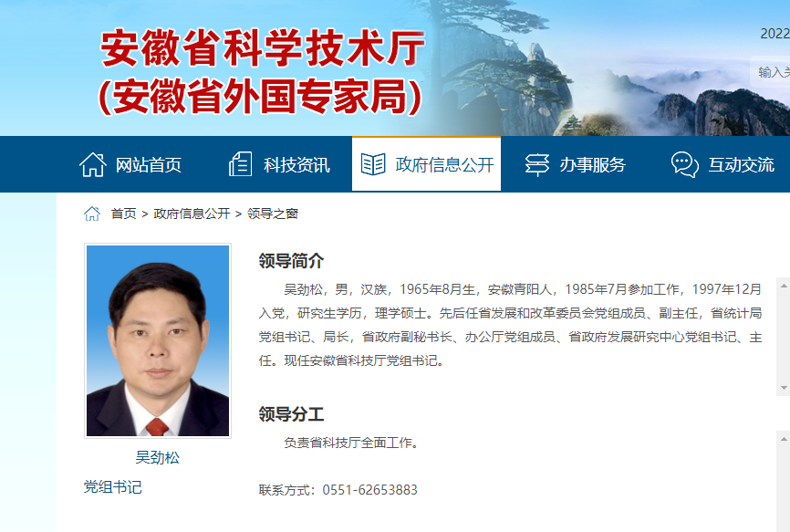Click the document icon beside 科技资讯

240,164
